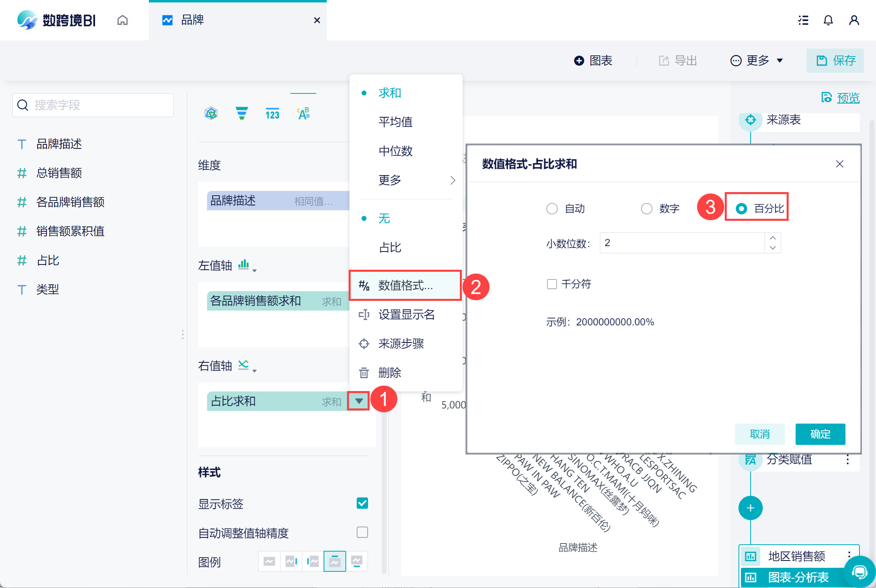Screen dimensions: 876x588
Task: Click the home icon in top bar
Action: pyautogui.click(x=123, y=20)
